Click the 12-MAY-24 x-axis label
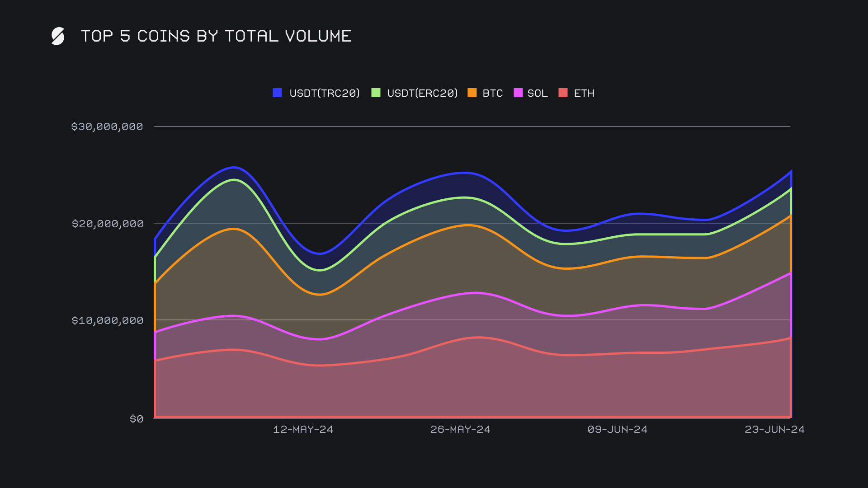 [x=303, y=429]
